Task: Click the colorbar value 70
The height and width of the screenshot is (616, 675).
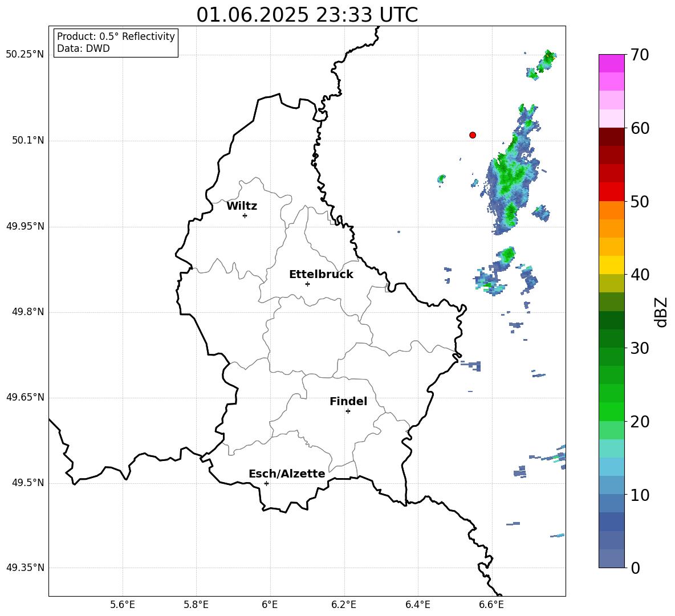Action: pos(640,55)
